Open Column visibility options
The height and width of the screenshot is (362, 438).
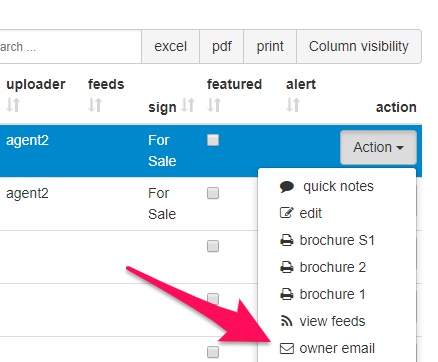[x=359, y=46]
